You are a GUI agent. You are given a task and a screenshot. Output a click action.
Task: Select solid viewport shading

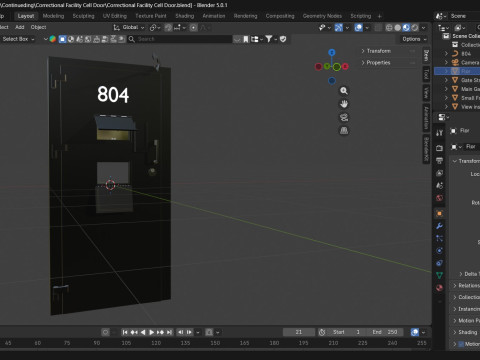[398, 28]
